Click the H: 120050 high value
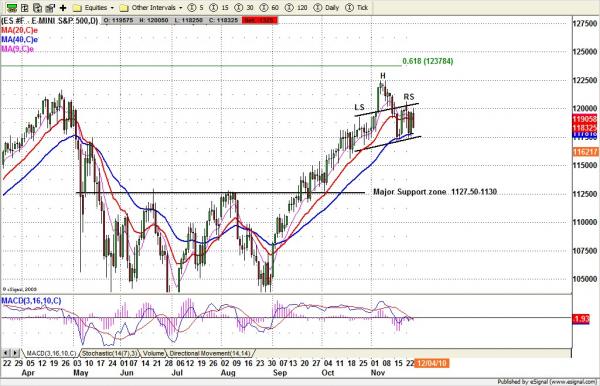Screen dimensions: 600x386 tap(153, 20)
